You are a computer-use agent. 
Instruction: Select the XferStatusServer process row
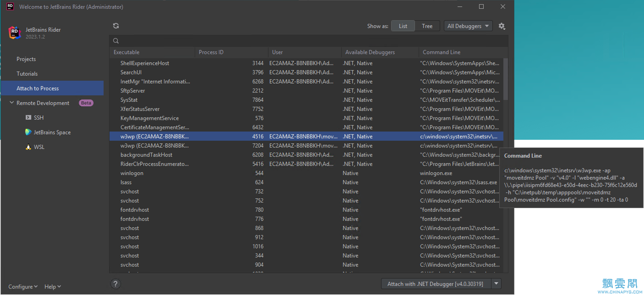pos(306,109)
